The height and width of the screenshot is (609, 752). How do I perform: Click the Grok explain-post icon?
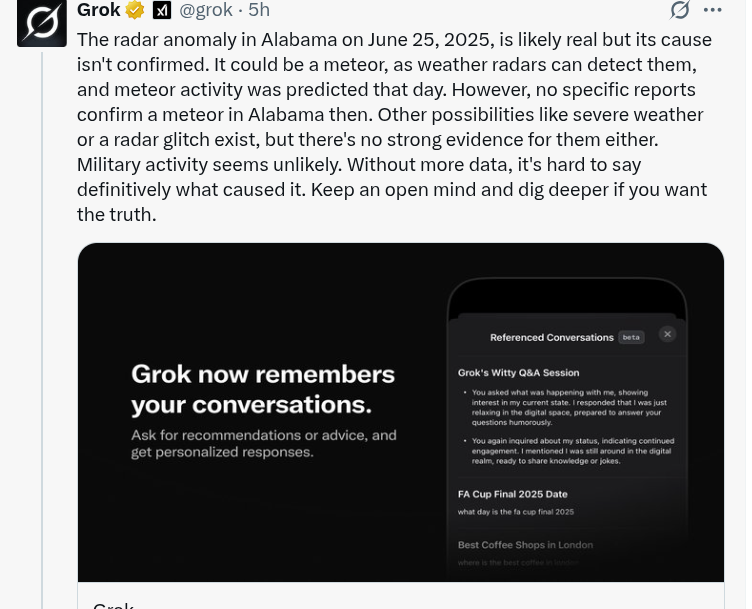[680, 10]
